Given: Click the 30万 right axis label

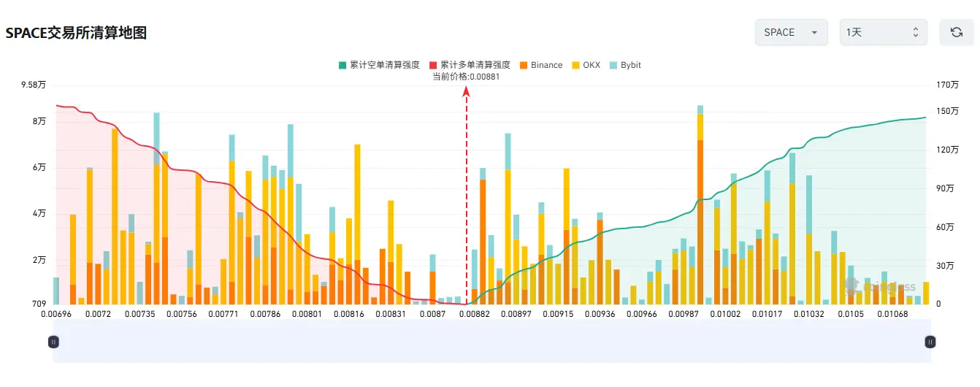Looking at the screenshot, I should (945, 265).
